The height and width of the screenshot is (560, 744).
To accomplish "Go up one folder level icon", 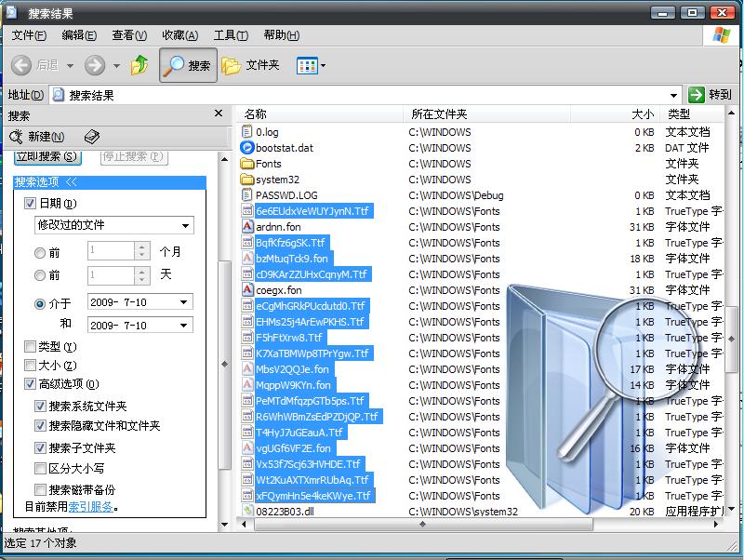I will click(x=139, y=65).
